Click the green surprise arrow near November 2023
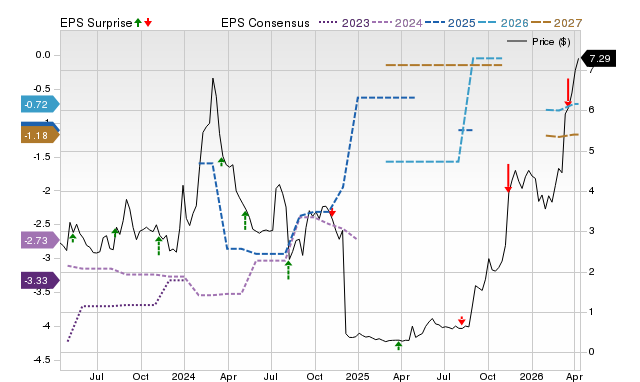The width and height of the screenshot is (640, 382). (x=159, y=246)
